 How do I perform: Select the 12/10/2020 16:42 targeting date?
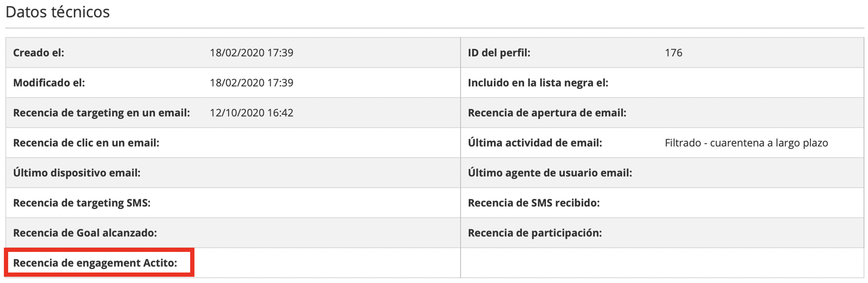251,113
